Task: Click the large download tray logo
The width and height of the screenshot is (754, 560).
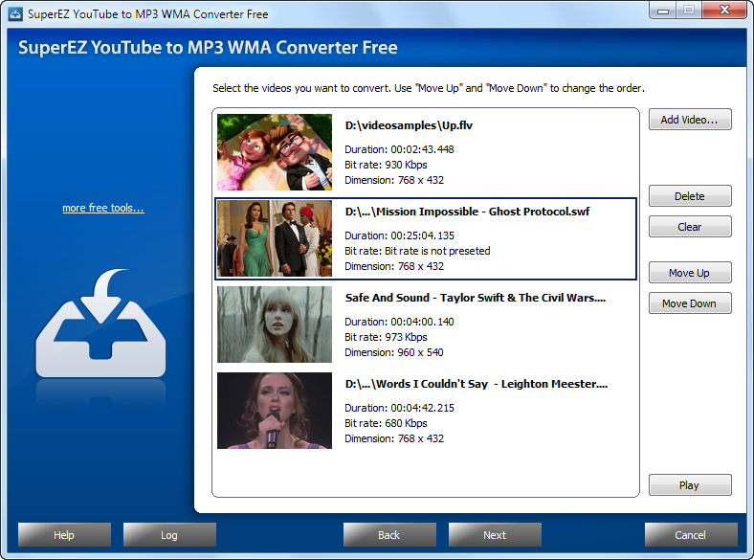Action: 100,323
